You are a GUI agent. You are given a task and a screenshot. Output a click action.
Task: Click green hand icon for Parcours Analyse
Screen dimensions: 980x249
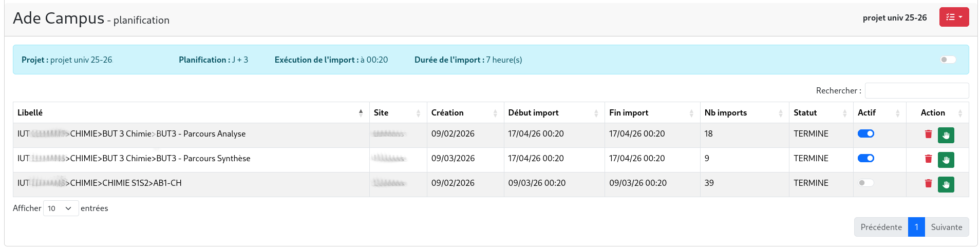(x=946, y=135)
